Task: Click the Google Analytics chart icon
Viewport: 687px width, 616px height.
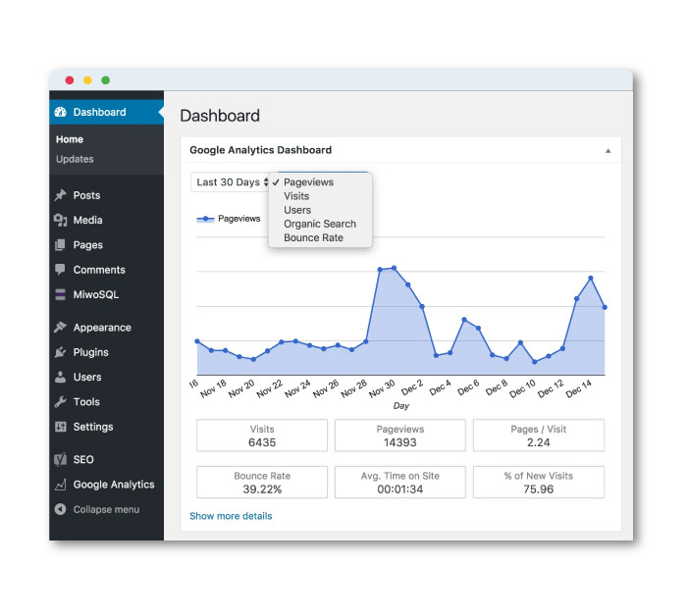Action: coord(61,485)
